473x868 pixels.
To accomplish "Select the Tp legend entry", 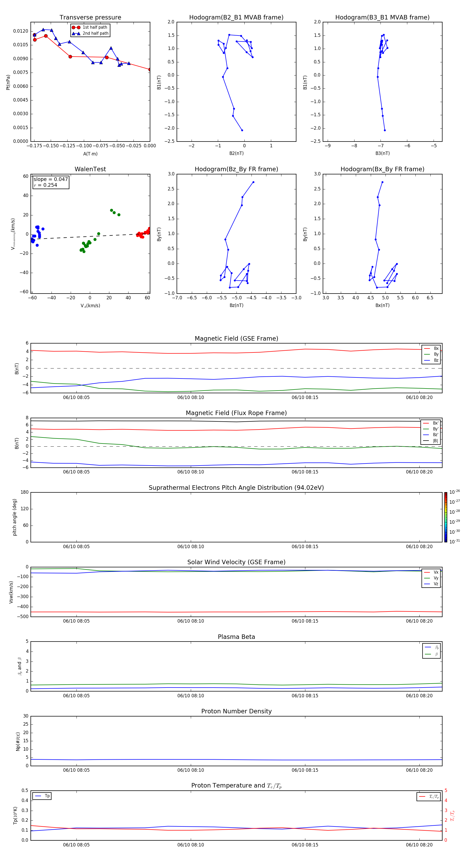I will (x=42, y=796).
